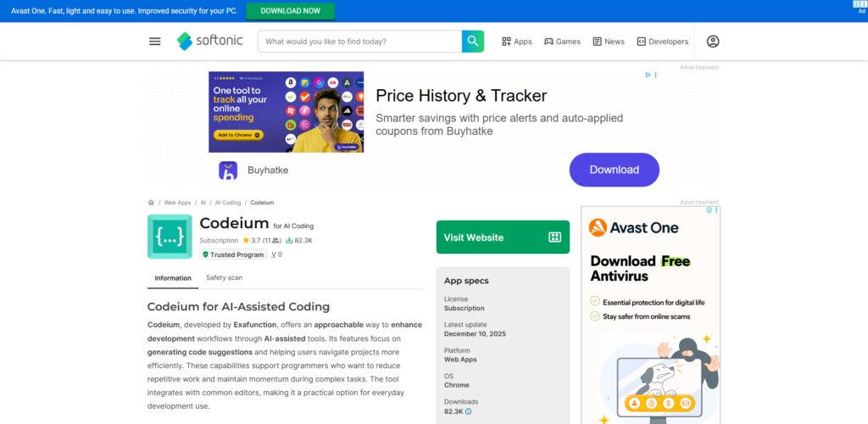
Task: Click DOWNLOAD NOW in Avast banner
Action: pyautogui.click(x=290, y=10)
